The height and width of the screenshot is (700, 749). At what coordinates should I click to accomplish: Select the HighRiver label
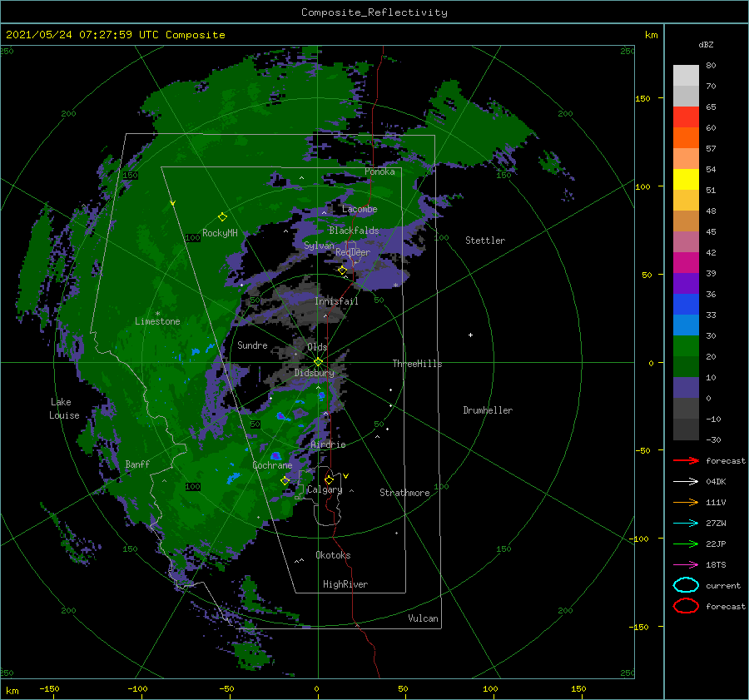pos(345,584)
